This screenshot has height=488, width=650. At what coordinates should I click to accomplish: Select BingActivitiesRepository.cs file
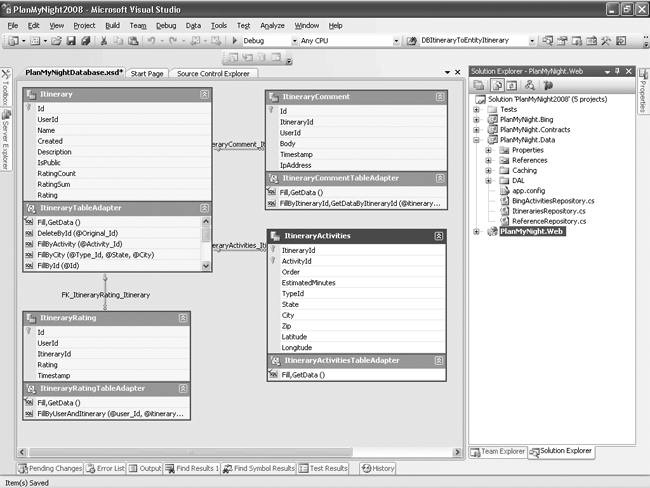pyautogui.click(x=553, y=201)
